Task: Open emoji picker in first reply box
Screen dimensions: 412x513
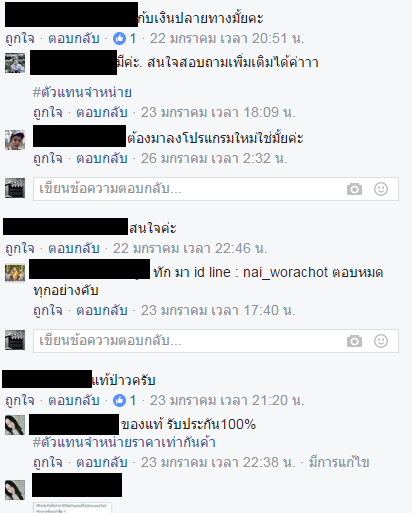Action: tap(381, 189)
